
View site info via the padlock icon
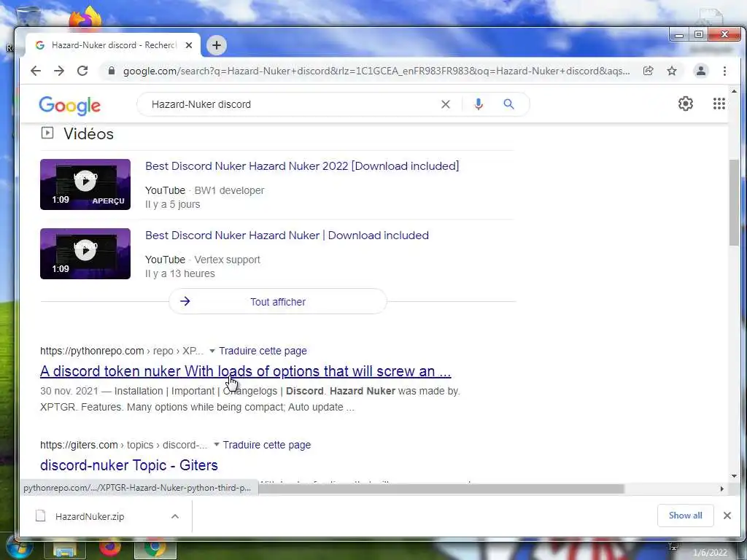click(112, 71)
